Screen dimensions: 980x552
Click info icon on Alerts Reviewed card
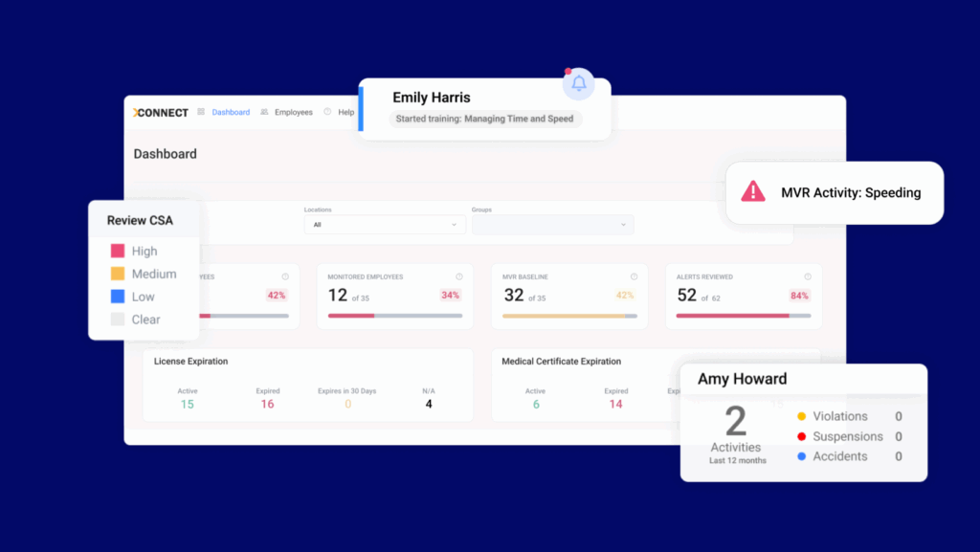[x=808, y=276]
